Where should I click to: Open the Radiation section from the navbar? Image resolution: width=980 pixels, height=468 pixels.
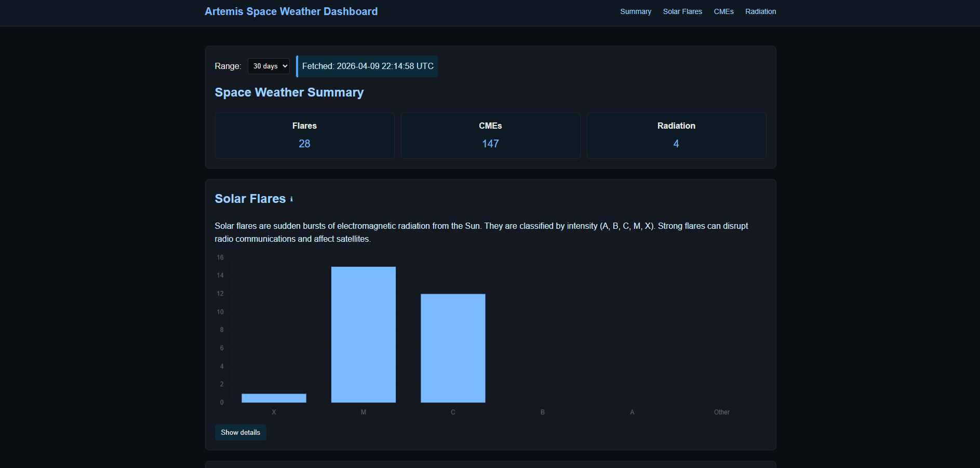(x=760, y=11)
